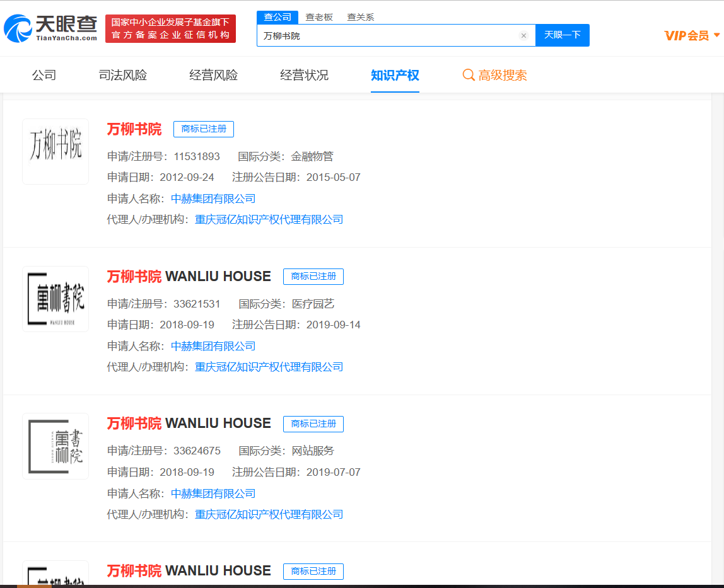
Task: Open the first 万柳书院 trademark title
Action: tap(134, 129)
